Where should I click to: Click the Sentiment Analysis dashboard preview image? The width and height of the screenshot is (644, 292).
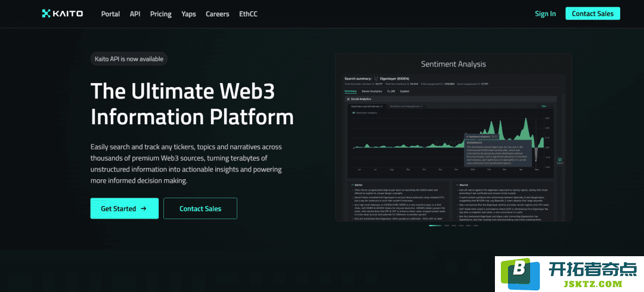(453, 147)
